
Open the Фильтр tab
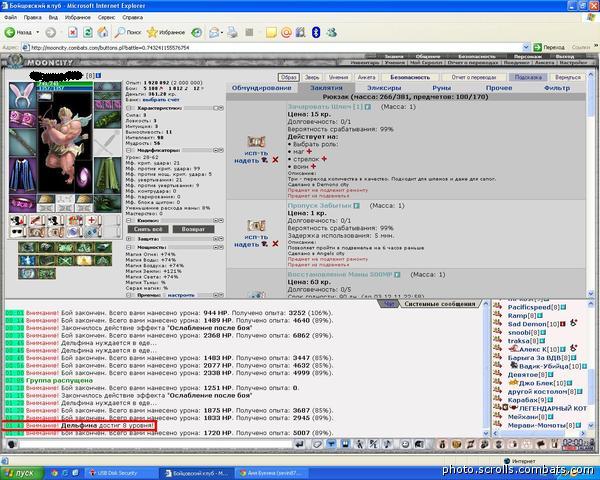click(x=557, y=88)
